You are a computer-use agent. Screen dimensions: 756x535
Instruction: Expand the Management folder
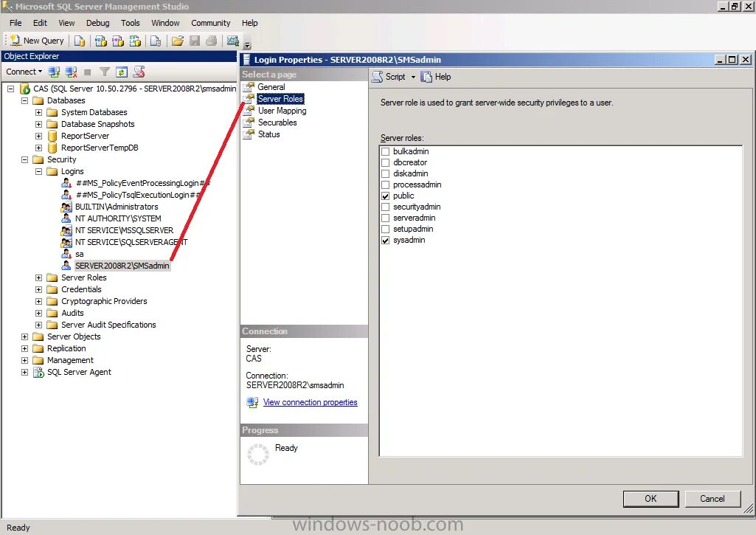24,360
